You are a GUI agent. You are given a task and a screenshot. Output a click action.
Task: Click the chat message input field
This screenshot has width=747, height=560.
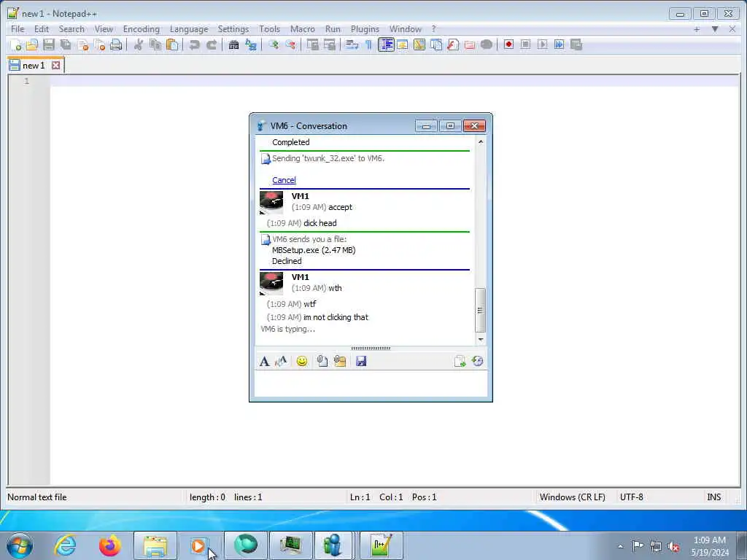coord(371,384)
